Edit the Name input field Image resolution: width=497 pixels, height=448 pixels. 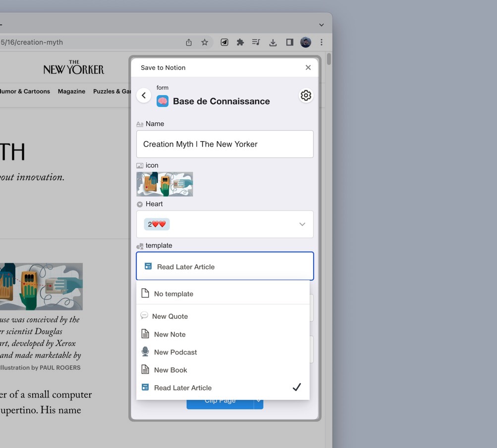(225, 144)
